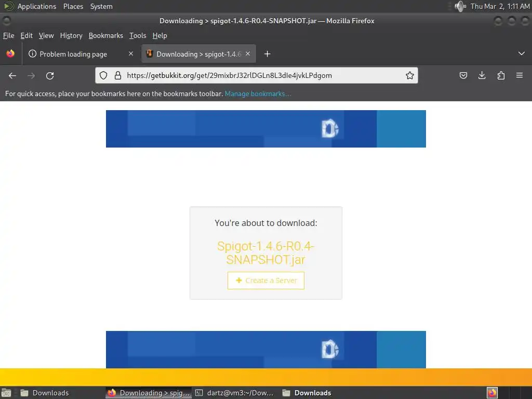Click the top blue banner advertisement
Viewport: 532px width, 399px height.
coord(266,129)
